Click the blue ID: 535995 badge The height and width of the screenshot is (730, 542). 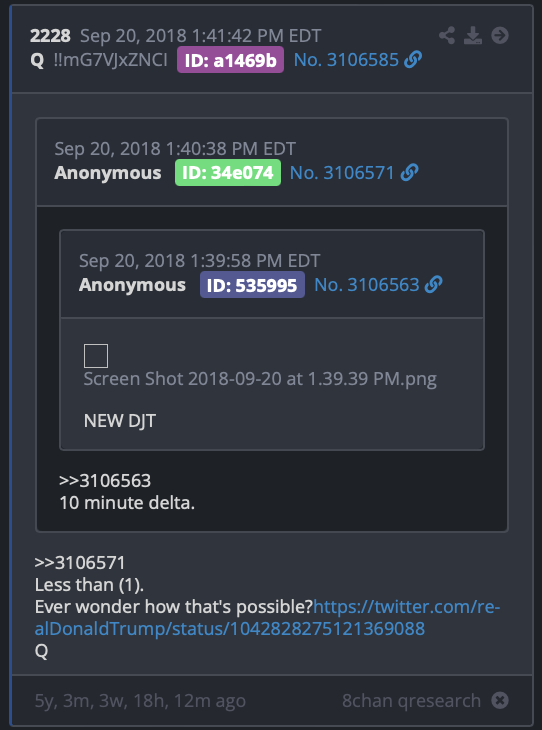click(252, 284)
